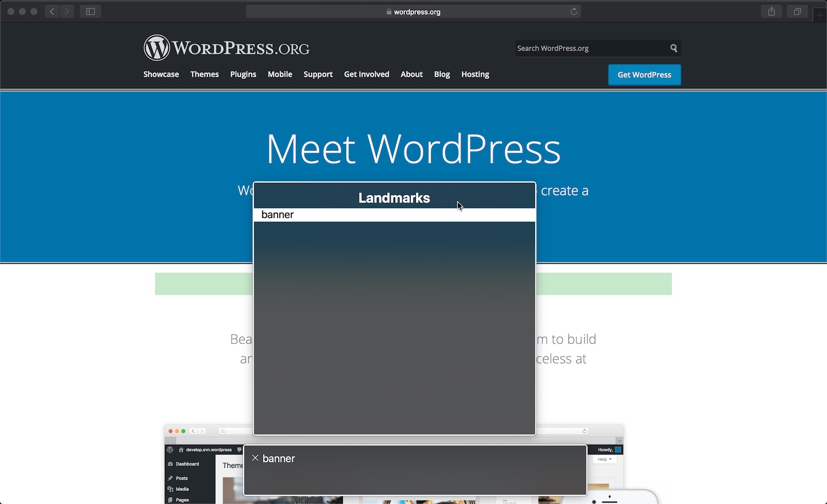Click the Meet WordPress heading
827x504 pixels.
(x=413, y=149)
